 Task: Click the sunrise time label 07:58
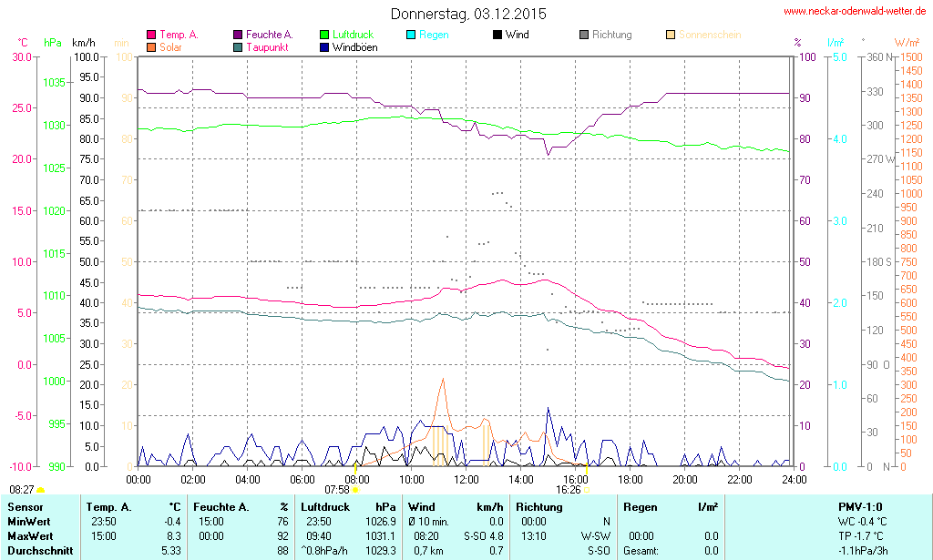tap(336, 490)
